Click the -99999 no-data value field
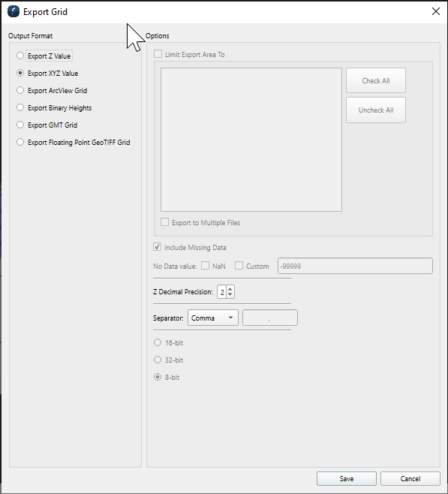Image resolution: width=448 pixels, height=494 pixels. [x=355, y=266]
